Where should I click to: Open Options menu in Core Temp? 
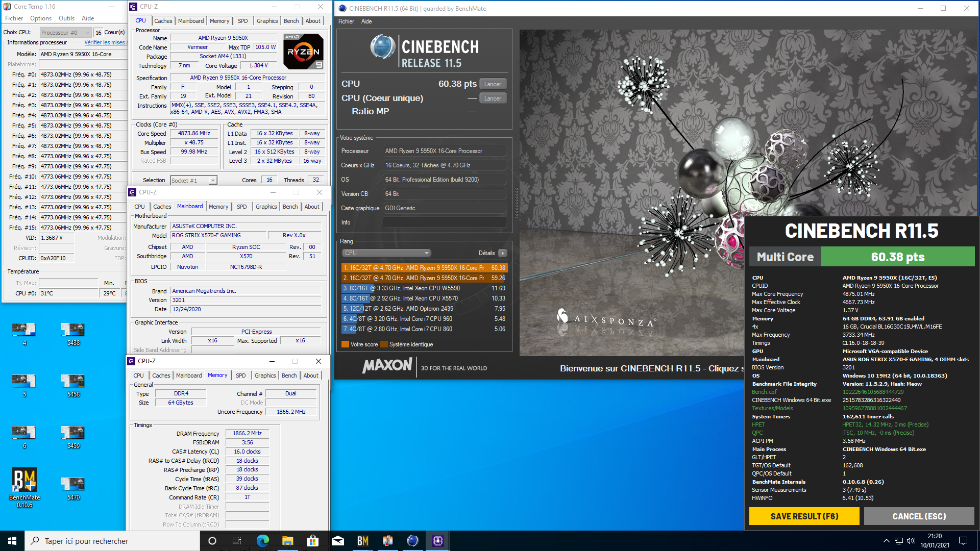[41, 18]
